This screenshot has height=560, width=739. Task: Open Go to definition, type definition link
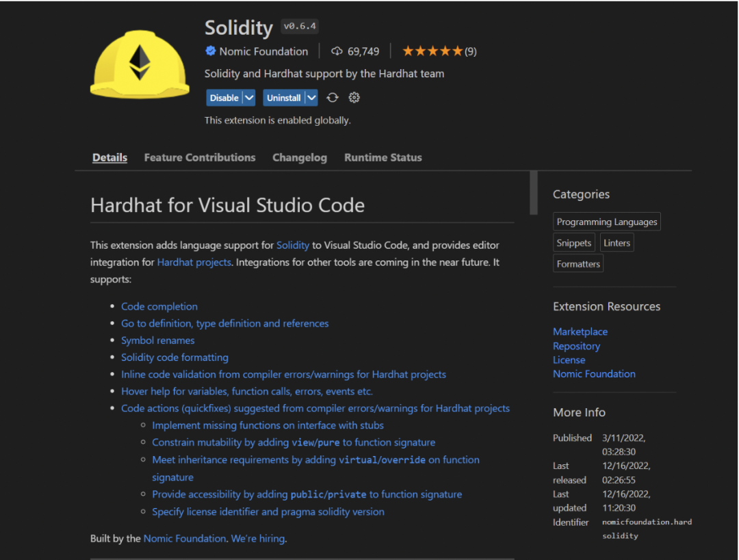[225, 323]
